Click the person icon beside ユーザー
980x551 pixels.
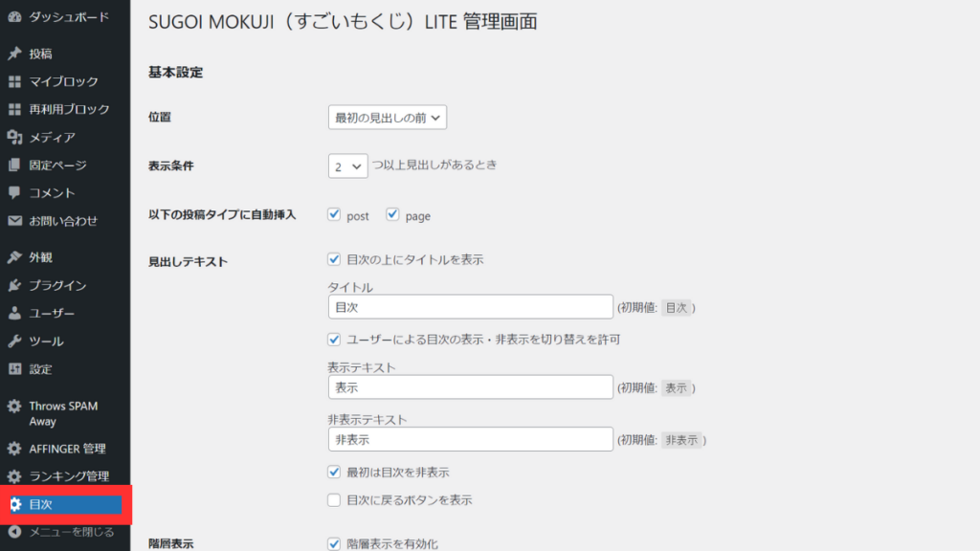pyautogui.click(x=14, y=313)
